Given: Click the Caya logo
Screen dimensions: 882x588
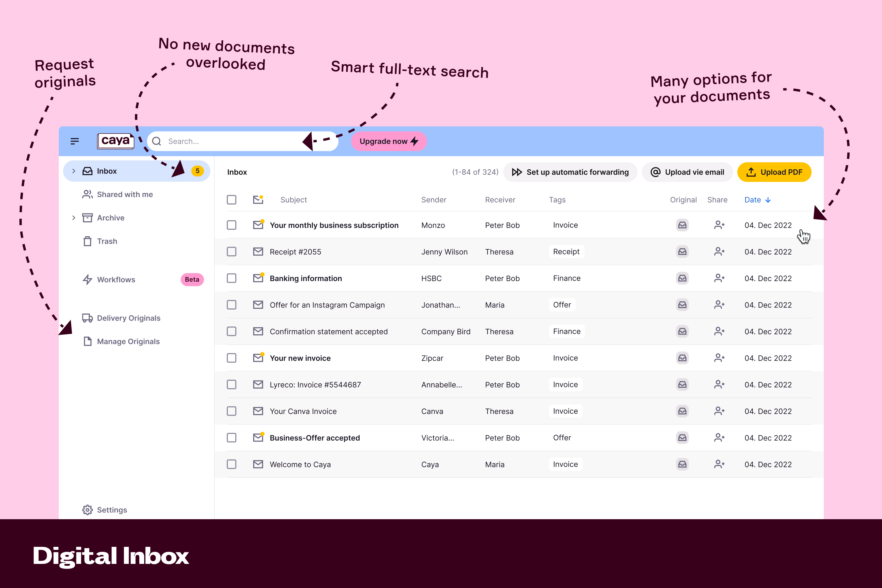Looking at the screenshot, I should 116,141.
